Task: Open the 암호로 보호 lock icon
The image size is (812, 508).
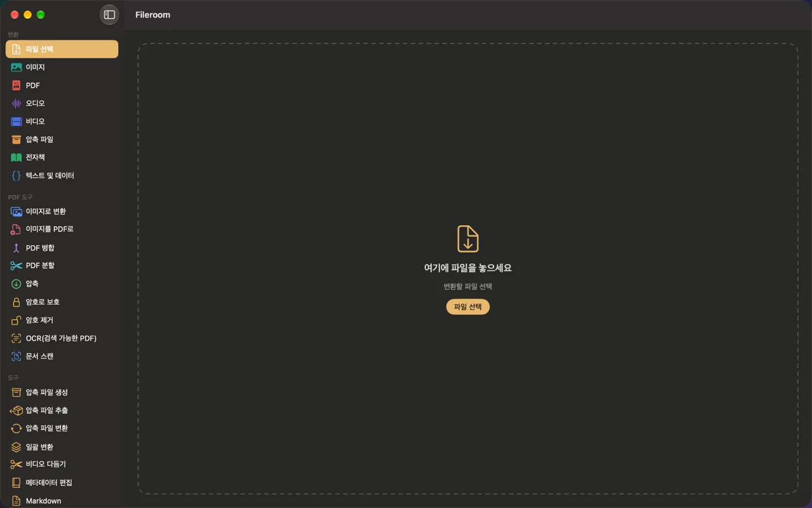Action: 16,302
